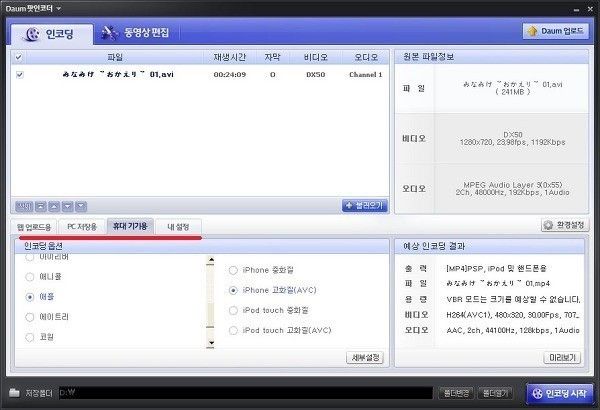The image size is (600, 410).
Task: Select the 애니콜 radio button
Action: pos(29,276)
